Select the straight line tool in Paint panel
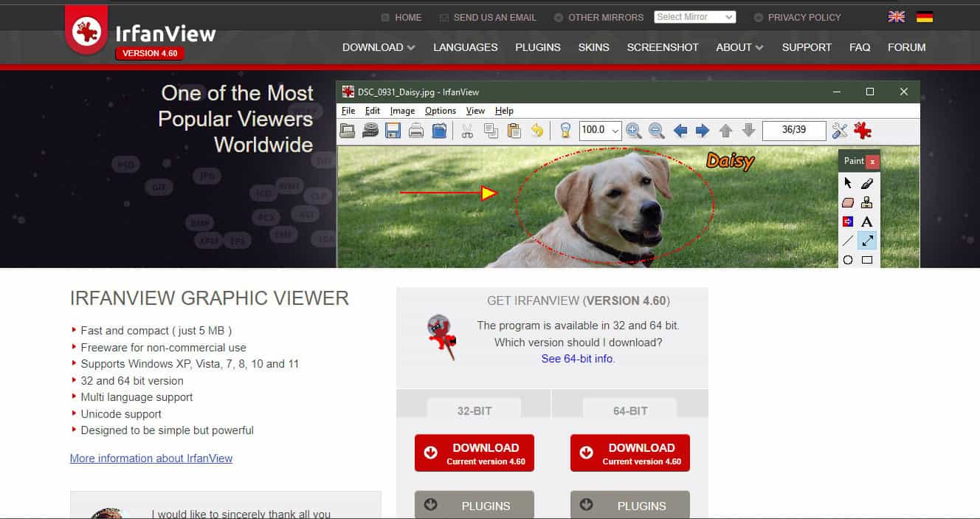980x519 pixels. point(848,241)
